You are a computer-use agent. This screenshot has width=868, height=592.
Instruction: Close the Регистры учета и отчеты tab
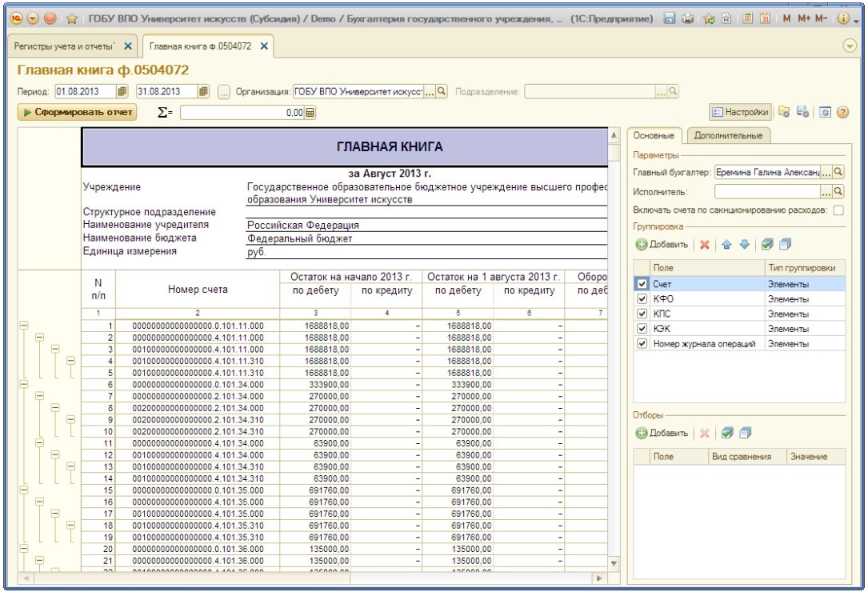point(128,46)
